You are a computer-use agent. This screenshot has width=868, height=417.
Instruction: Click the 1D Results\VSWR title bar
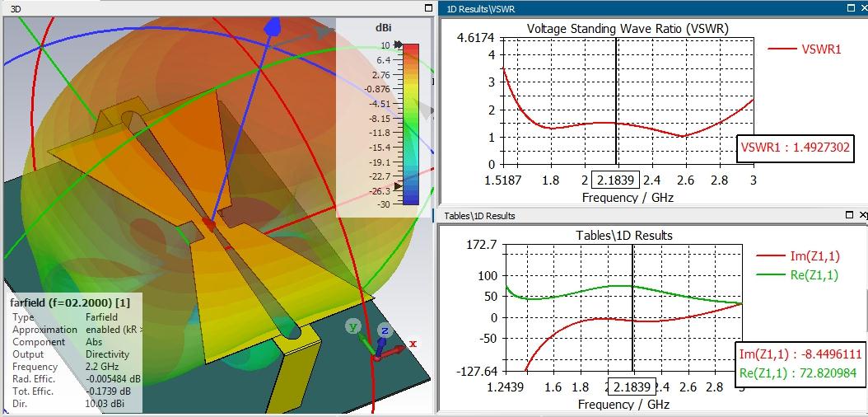click(653, 8)
